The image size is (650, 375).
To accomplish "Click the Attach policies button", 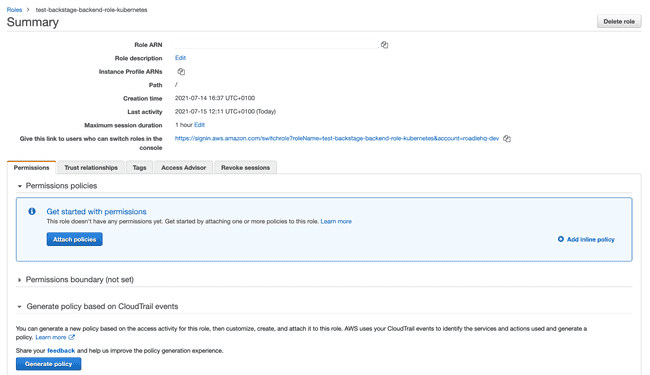I will (x=75, y=239).
